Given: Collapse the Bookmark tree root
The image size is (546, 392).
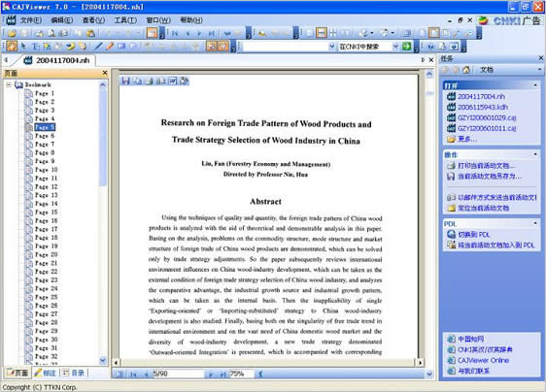Looking at the screenshot, I should (x=9, y=84).
